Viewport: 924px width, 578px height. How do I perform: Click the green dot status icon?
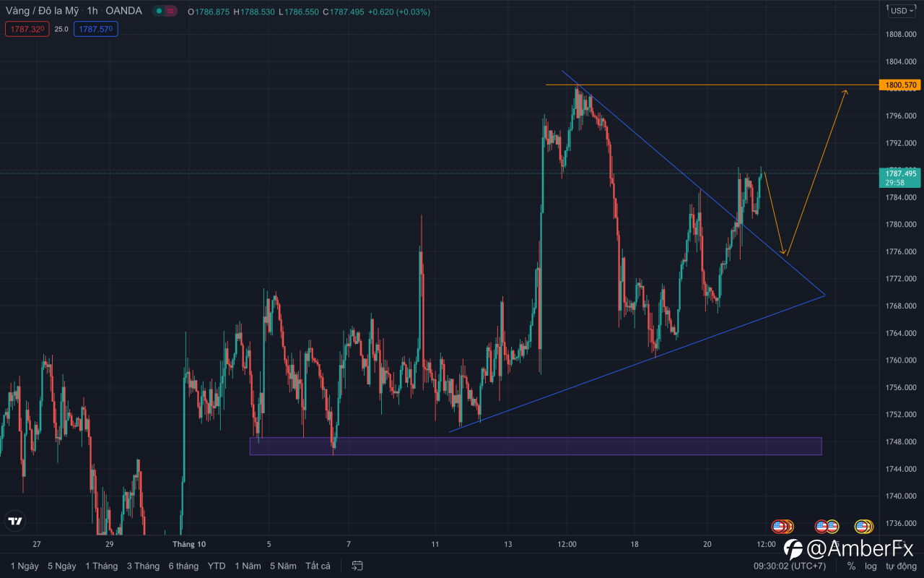pyautogui.click(x=158, y=11)
